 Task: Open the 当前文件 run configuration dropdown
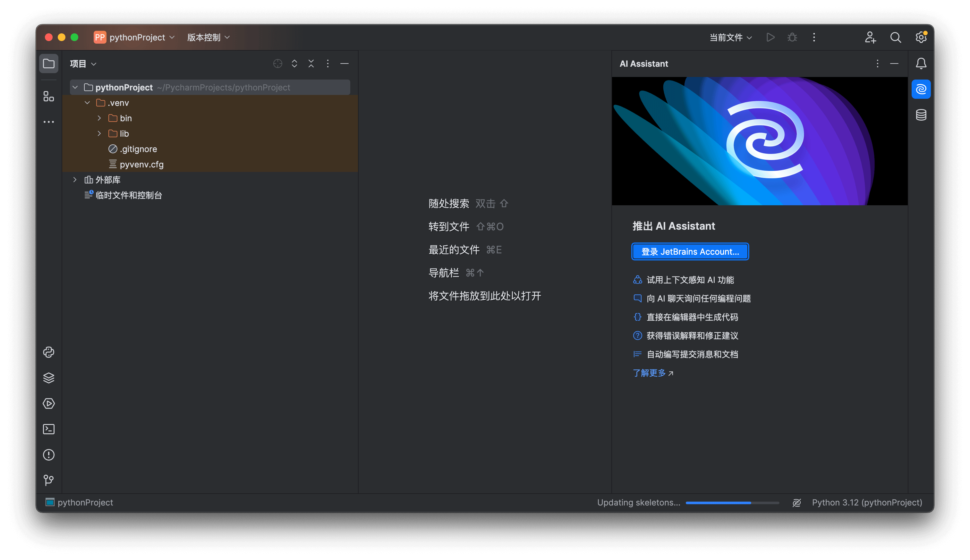730,37
